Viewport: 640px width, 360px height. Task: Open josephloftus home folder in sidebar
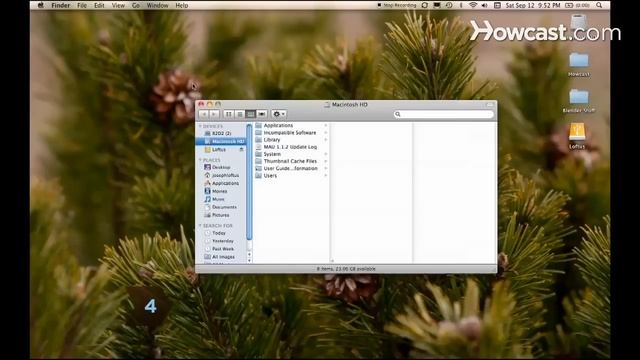(221, 175)
